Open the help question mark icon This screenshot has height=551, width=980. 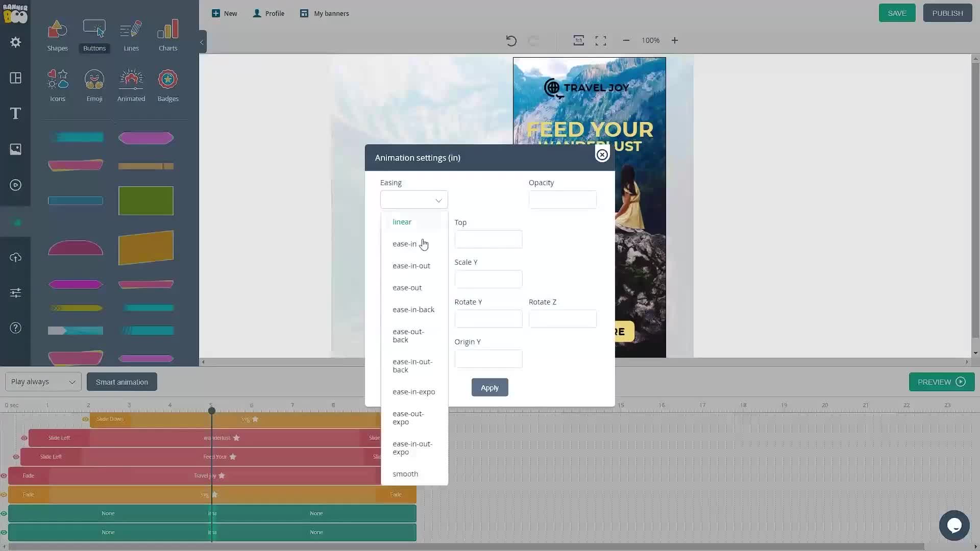coord(15,328)
